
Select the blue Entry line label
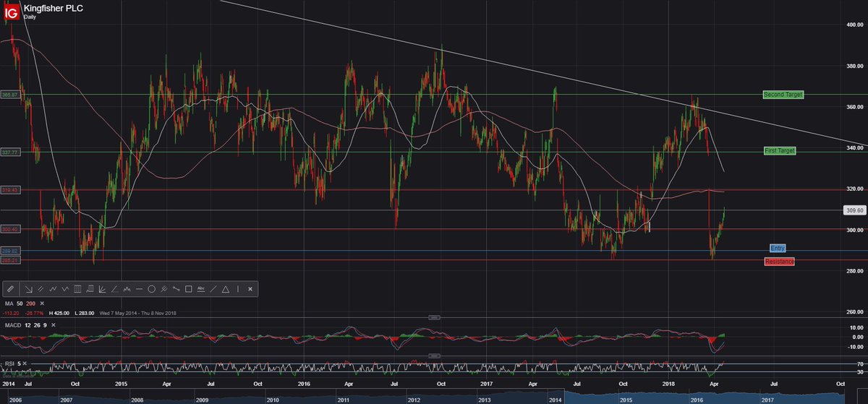click(x=778, y=248)
